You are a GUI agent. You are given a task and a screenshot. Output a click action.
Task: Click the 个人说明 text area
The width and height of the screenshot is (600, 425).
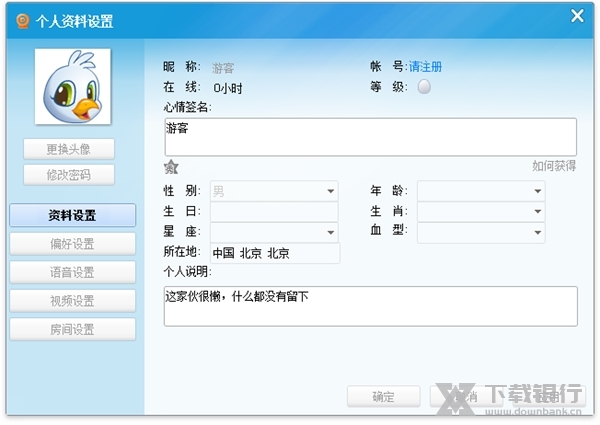click(x=370, y=306)
